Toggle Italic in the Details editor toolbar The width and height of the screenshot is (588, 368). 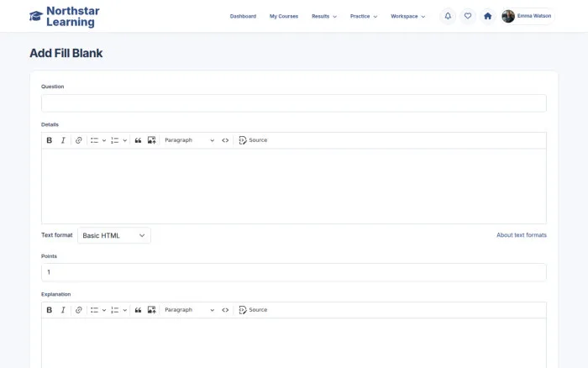(x=63, y=140)
